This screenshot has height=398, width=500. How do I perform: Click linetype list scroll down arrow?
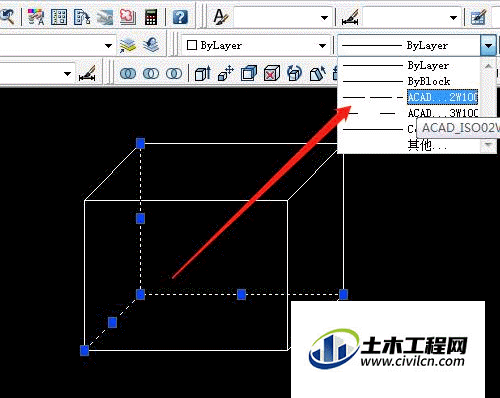click(488, 144)
